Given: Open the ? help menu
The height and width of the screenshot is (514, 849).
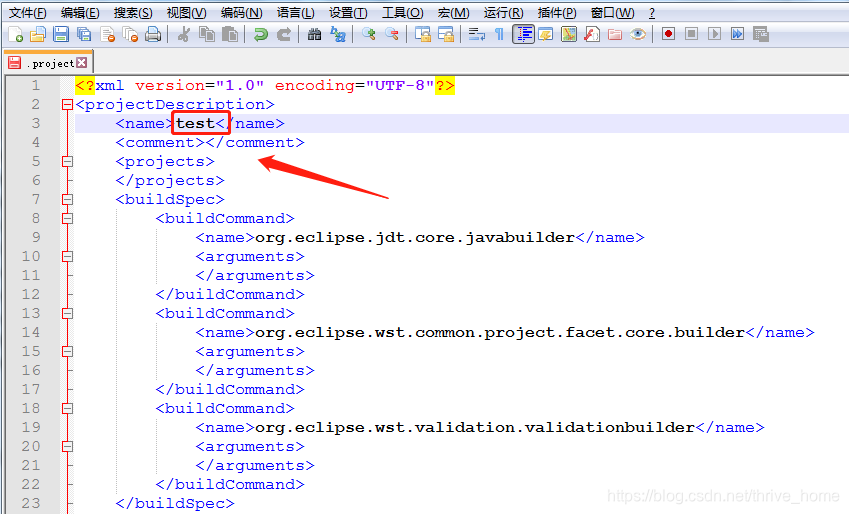Looking at the screenshot, I should (x=651, y=12).
